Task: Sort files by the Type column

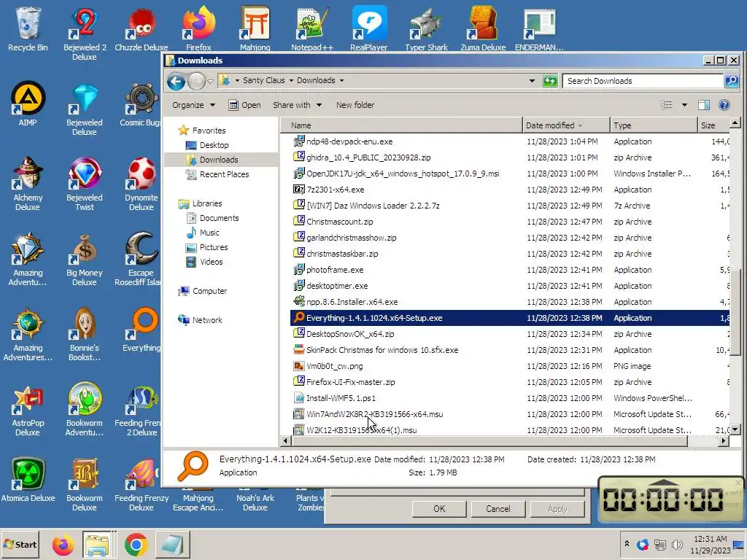Action: [x=653, y=125]
